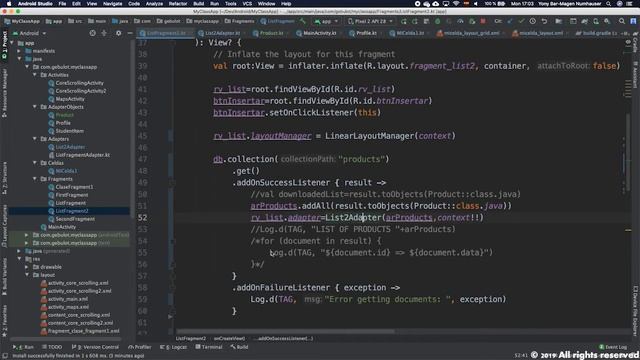640x360 pixels.
Task: Collapse the Celdas folder
Action: coord(35,163)
